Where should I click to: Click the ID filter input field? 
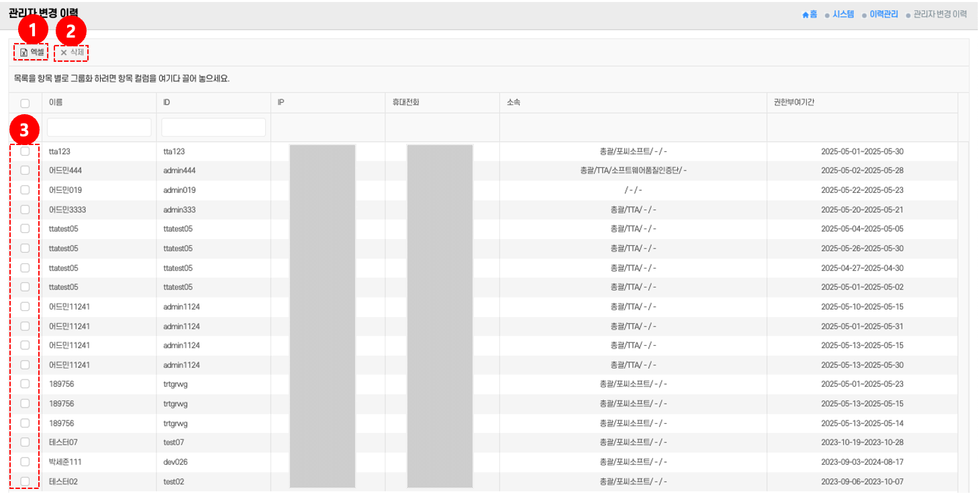pyautogui.click(x=213, y=128)
